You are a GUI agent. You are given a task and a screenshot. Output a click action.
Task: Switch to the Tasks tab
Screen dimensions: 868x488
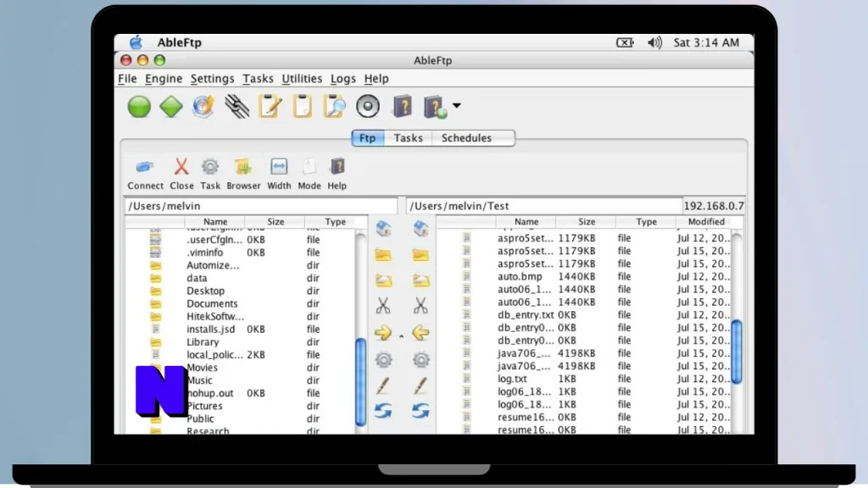coord(408,138)
